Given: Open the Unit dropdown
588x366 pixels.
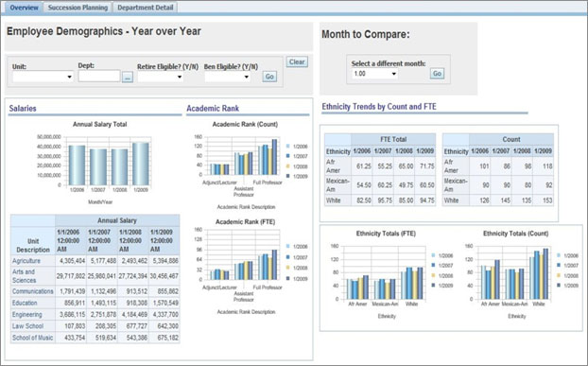Looking at the screenshot, I should click(43, 77).
